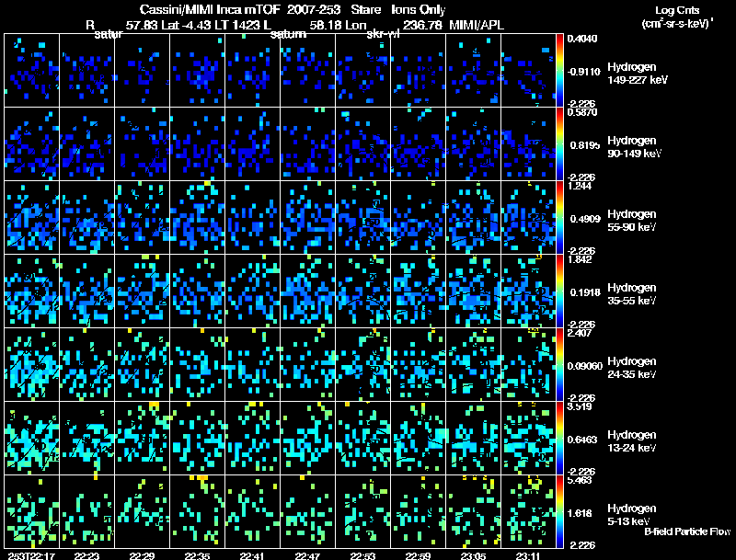Select the 35-55 keV image at 22:41
The width and height of the screenshot is (736, 560).
pos(252,291)
